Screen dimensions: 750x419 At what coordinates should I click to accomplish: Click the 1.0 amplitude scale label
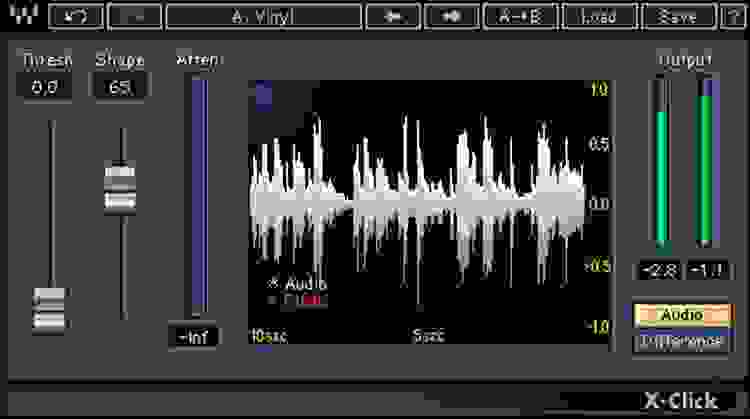click(x=599, y=89)
